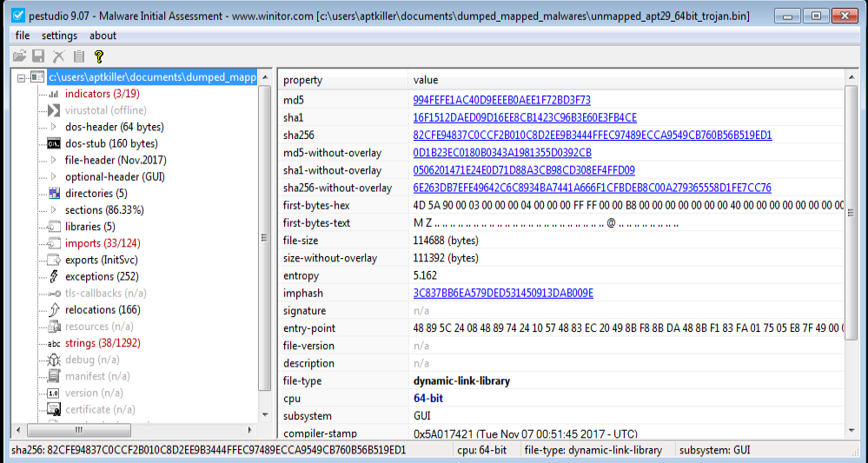Click the version 1.0 icon
Image resolution: width=868 pixels, height=463 pixels.
point(54,394)
